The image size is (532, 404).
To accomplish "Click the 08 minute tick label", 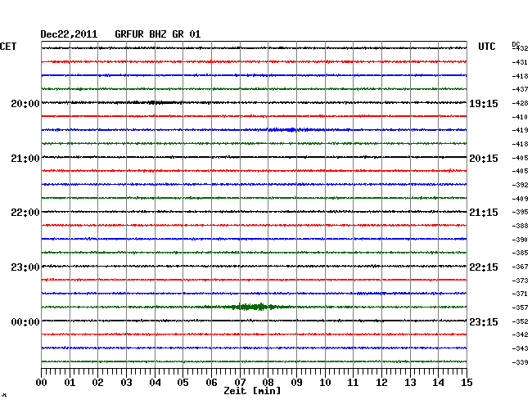I will [268, 383].
